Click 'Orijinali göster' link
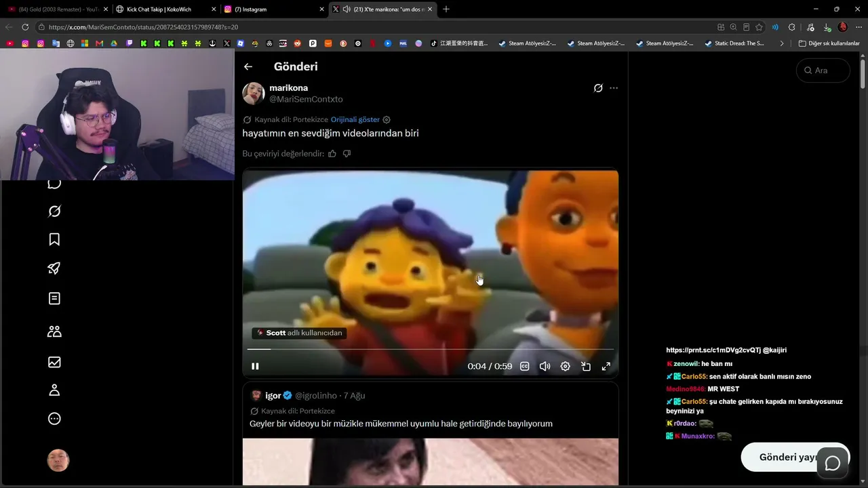The width and height of the screenshot is (868, 488). pyautogui.click(x=355, y=119)
